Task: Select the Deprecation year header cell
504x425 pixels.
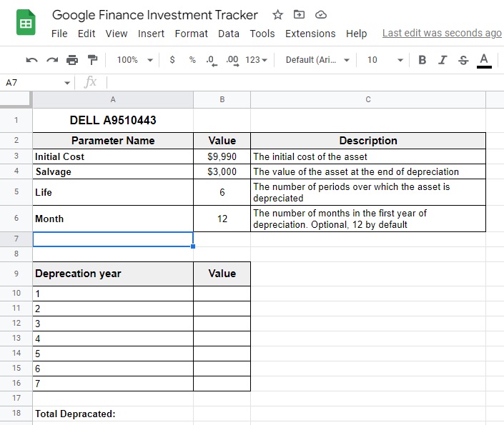Action: 113,274
